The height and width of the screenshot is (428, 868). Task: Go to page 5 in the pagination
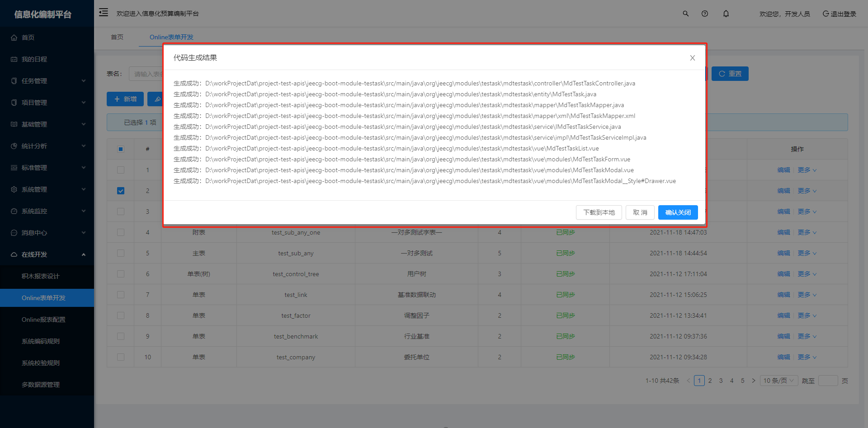(x=743, y=381)
